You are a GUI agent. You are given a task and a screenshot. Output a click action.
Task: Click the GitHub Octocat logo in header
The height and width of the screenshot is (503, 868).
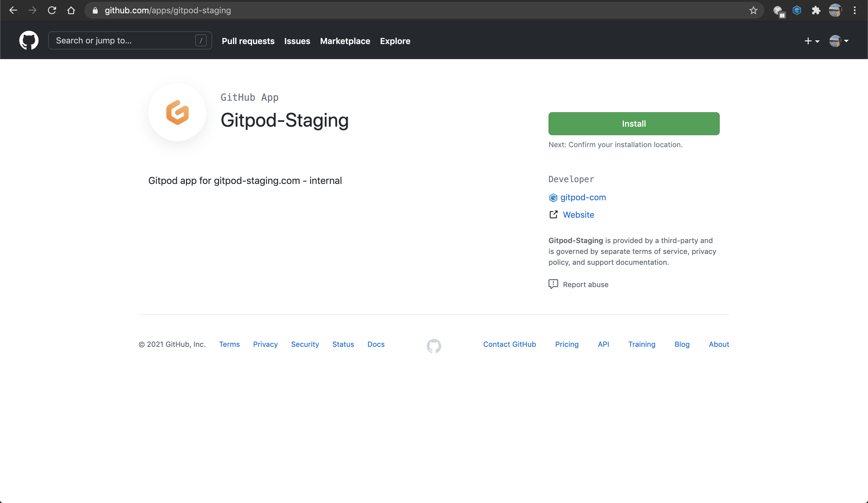29,41
